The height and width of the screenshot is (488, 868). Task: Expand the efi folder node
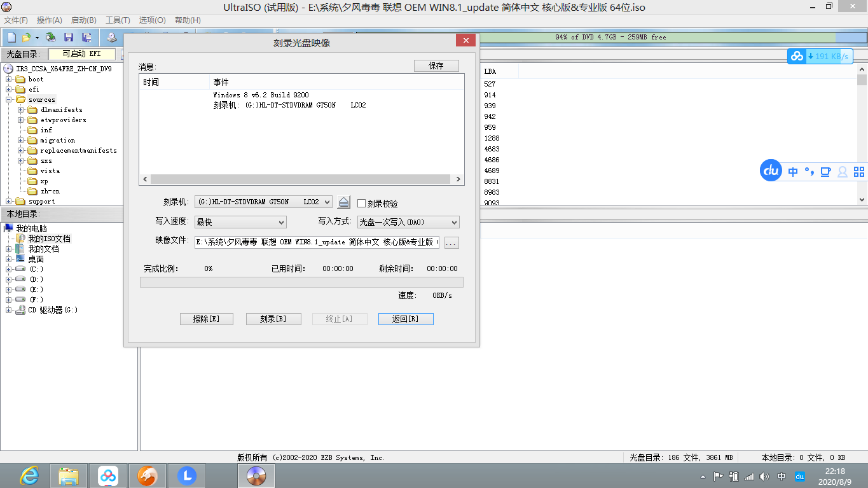pos(9,90)
